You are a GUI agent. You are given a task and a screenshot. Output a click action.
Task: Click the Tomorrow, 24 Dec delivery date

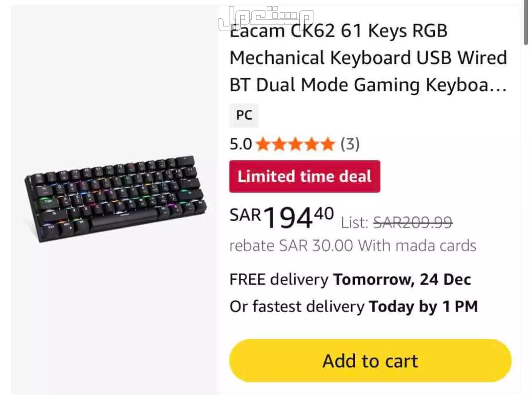coord(402,280)
